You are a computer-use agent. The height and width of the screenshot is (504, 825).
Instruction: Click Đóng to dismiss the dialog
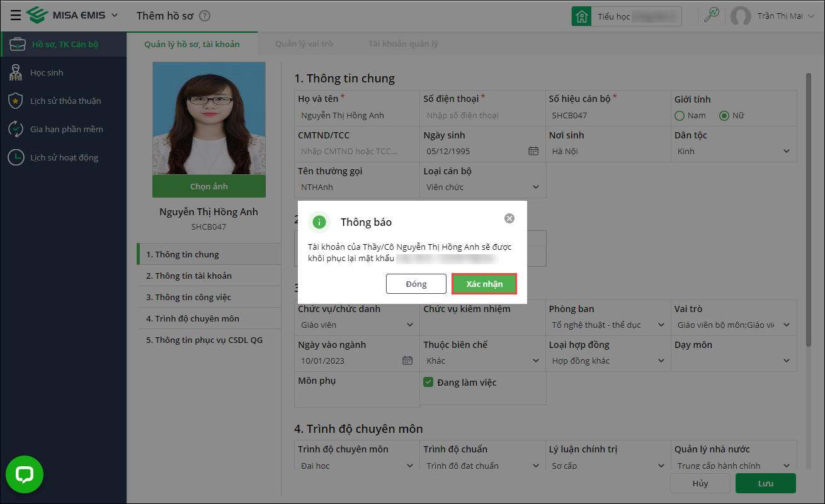[416, 284]
